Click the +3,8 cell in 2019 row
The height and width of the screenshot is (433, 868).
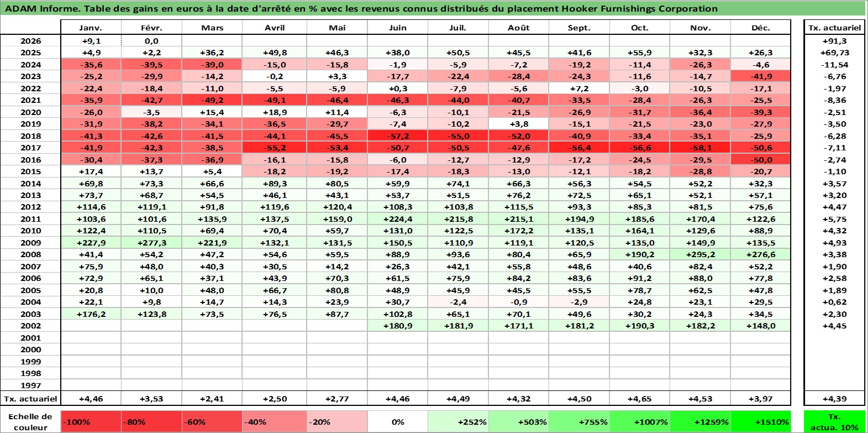pos(519,124)
